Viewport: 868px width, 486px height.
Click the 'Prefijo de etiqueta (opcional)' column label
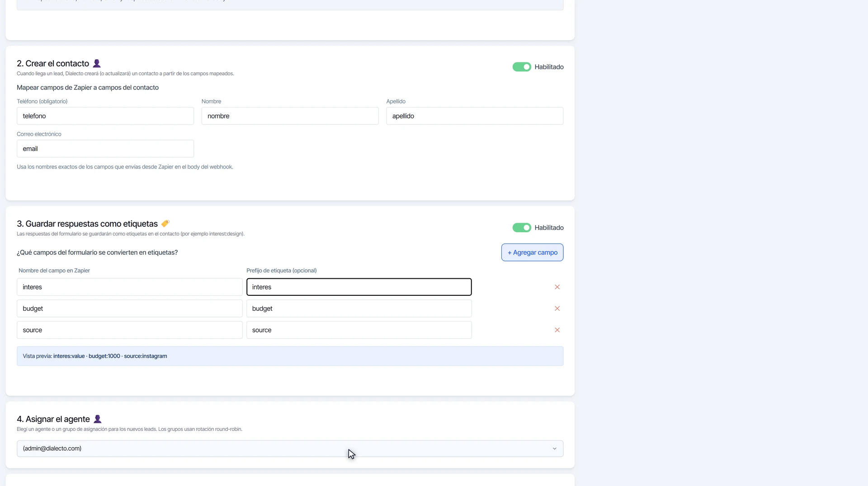coord(281,271)
